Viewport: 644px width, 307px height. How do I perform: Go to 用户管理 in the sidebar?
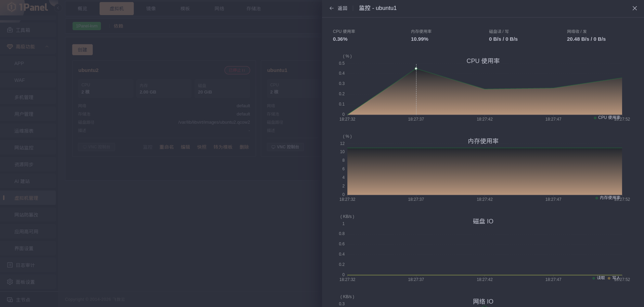(28, 114)
